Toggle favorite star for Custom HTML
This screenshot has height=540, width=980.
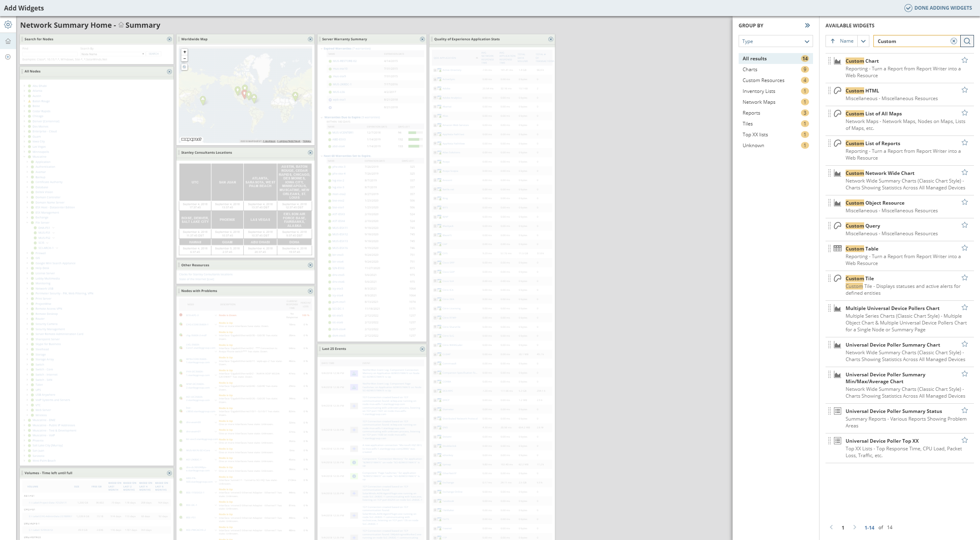coord(964,90)
